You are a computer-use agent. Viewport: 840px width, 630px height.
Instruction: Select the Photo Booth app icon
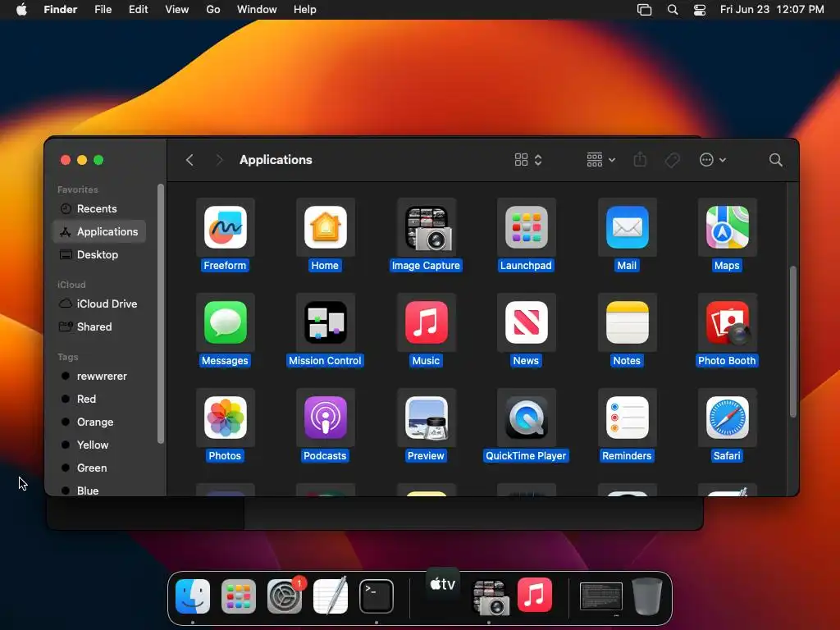tap(727, 322)
